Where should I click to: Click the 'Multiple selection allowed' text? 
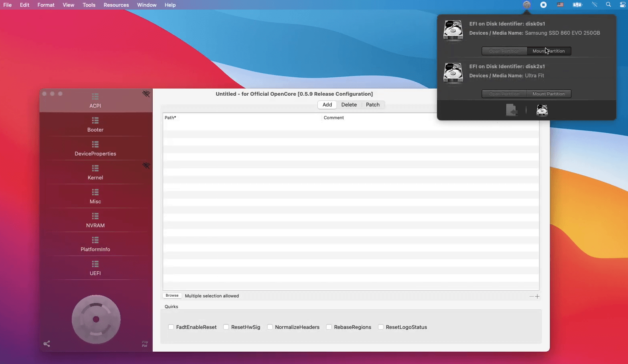(212, 296)
